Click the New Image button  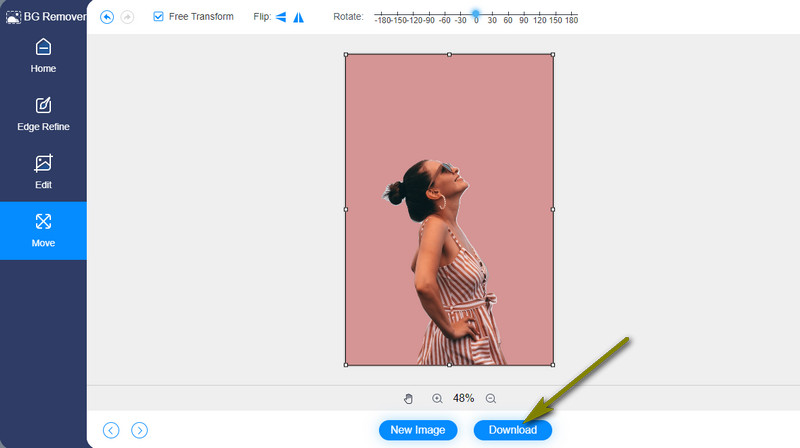pos(418,430)
